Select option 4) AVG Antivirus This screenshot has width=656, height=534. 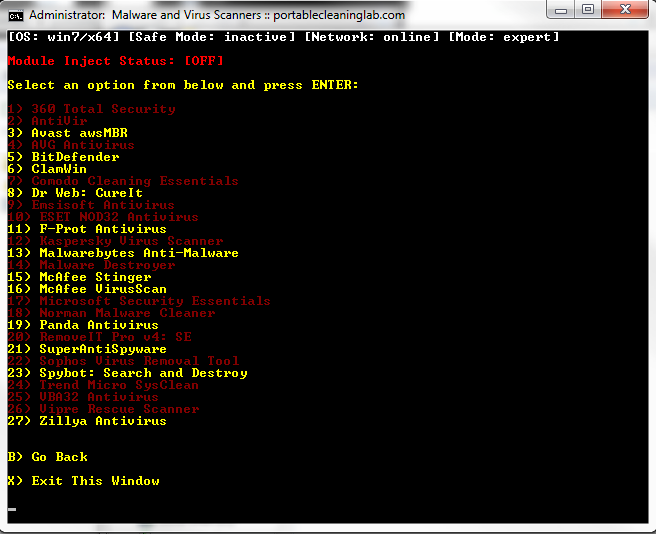tap(71, 145)
